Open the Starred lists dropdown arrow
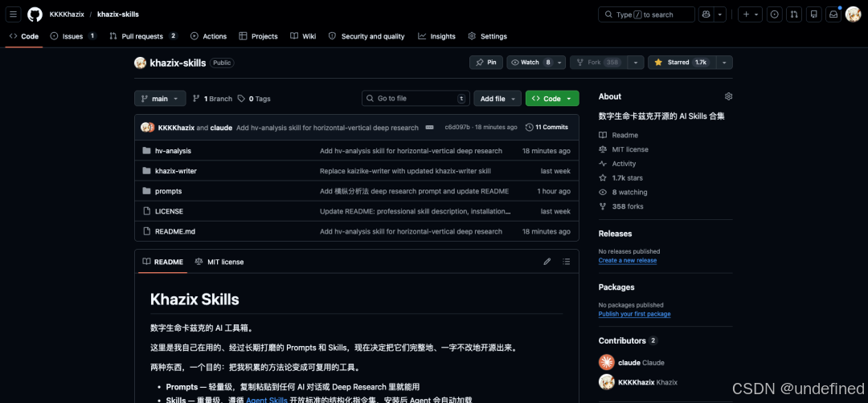 [x=724, y=63]
